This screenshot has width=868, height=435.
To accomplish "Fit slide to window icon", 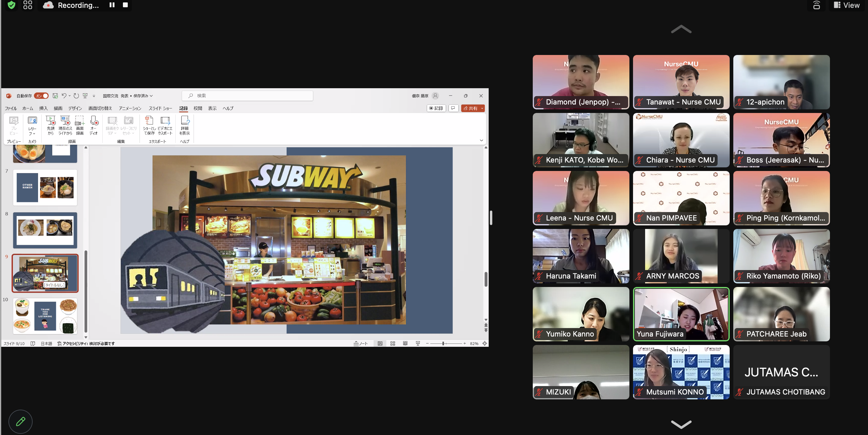I will 484,343.
